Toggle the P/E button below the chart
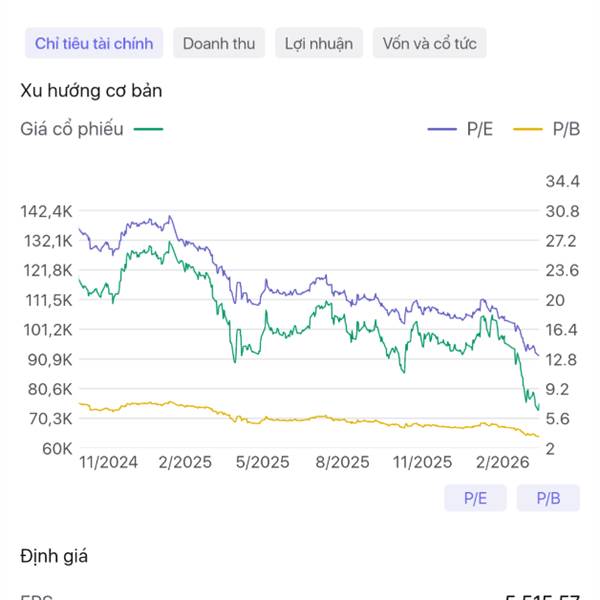 pos(475,497)
